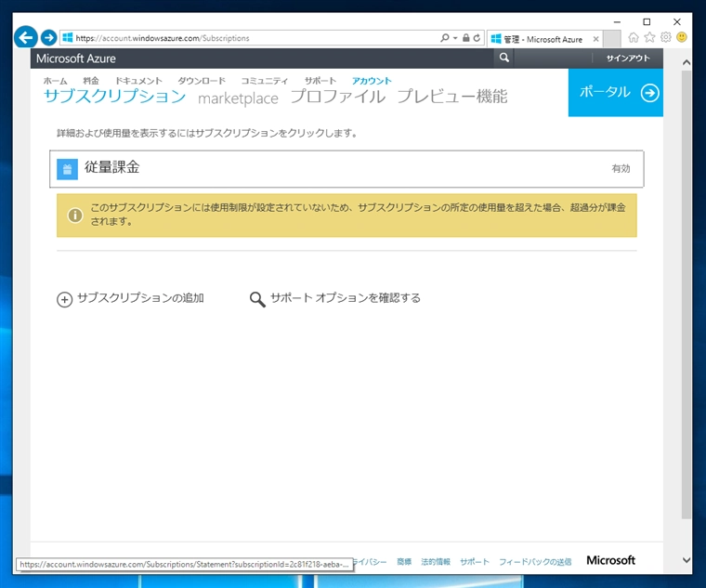Image resolution: width=706 pixels, height=588 pixels.
Task: Switch to marketplace tab
Action: tap(238, 98)
